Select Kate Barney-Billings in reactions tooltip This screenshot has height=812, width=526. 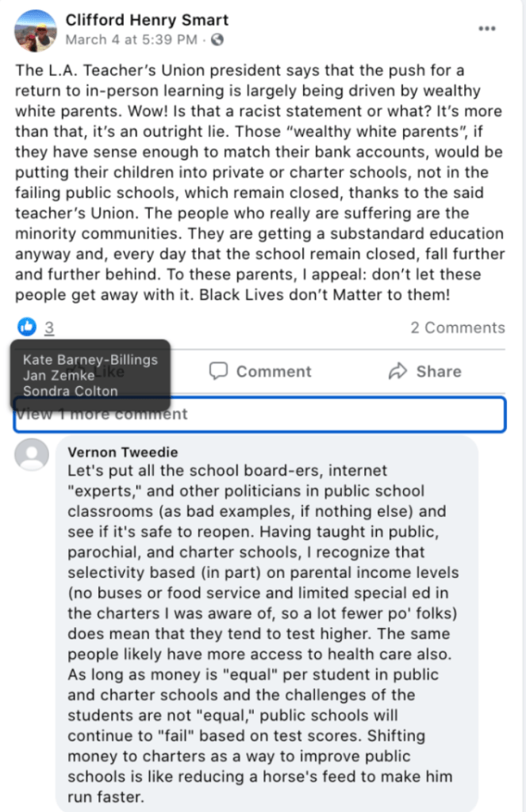pyautogui.click(x=90, y=360)
